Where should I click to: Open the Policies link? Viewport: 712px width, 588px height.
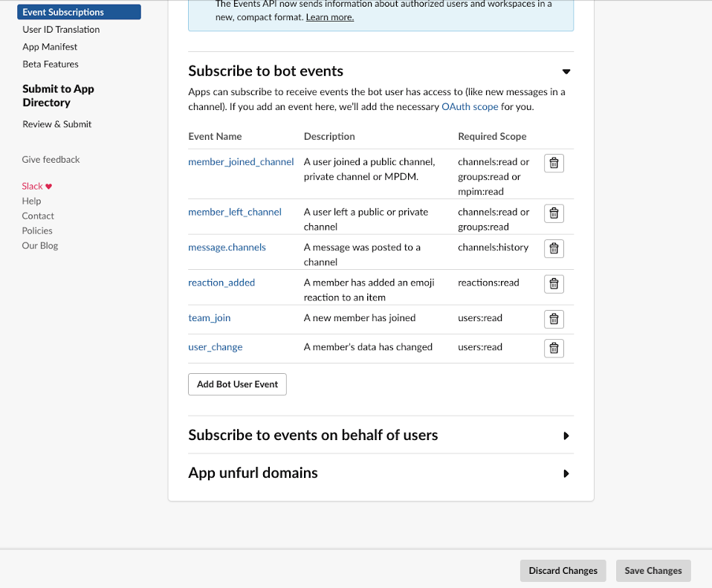(x=37, y=230)
